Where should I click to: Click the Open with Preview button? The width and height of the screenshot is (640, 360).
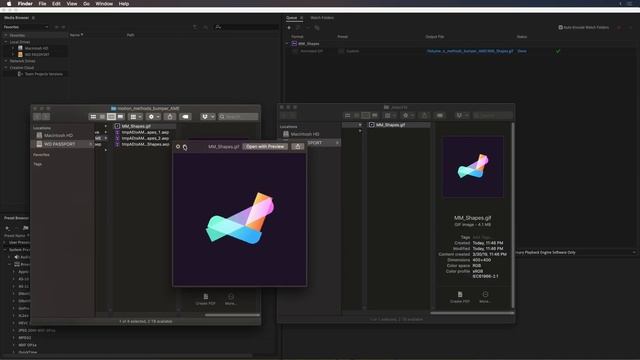tap(265, 147)
